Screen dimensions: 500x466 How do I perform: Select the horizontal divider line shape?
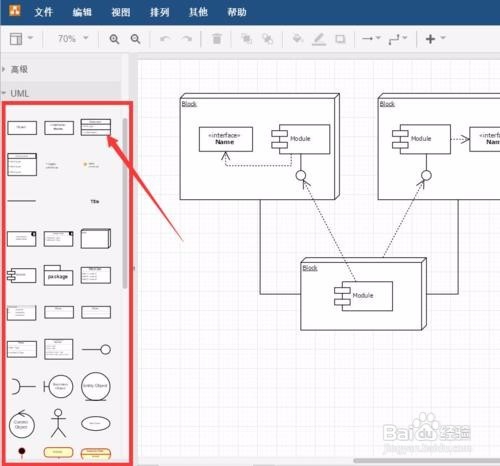coord(22,201)
